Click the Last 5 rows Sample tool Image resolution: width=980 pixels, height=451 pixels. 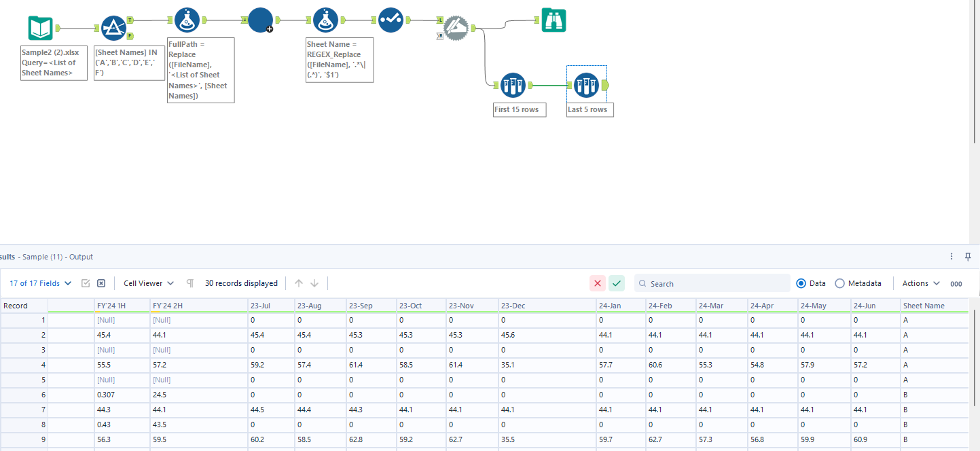coord(587,86)
